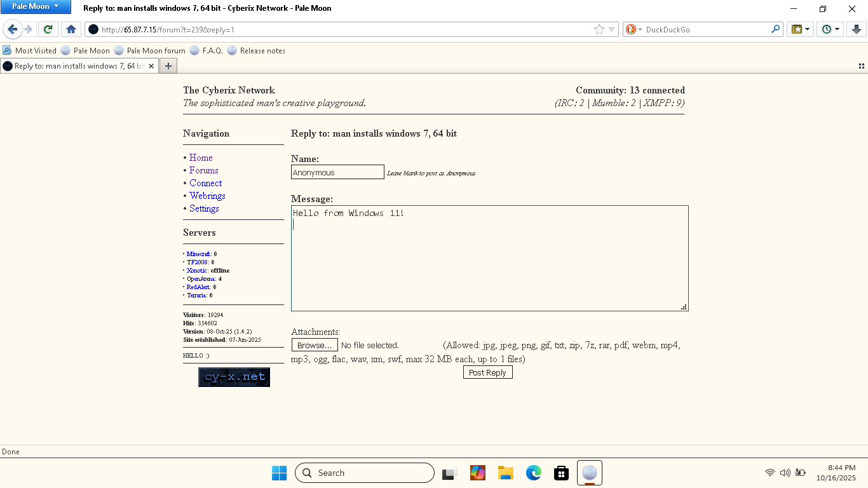Open the Pale Moon application menu

pyautogui.click(x=36, y=6)
